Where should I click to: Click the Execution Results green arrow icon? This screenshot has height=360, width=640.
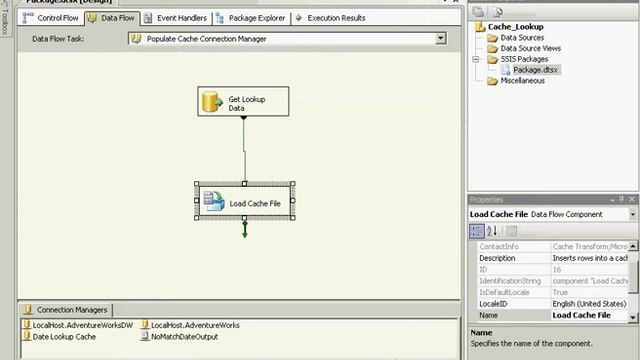[298, 18]
